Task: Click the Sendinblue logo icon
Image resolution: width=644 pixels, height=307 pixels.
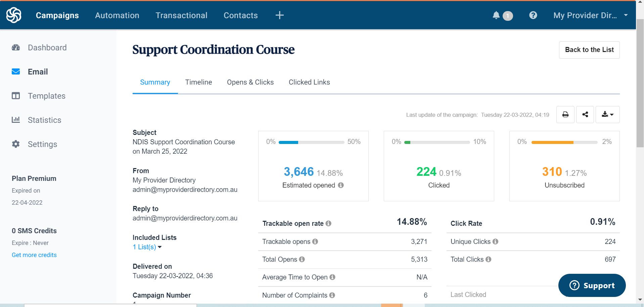Action: point(14,15)
